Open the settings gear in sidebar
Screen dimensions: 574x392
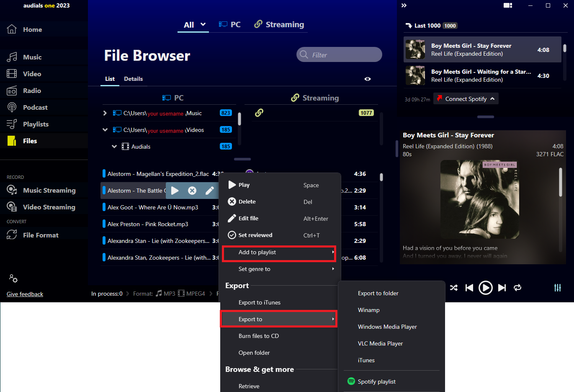pyautogui.click(x=13, y=278)
